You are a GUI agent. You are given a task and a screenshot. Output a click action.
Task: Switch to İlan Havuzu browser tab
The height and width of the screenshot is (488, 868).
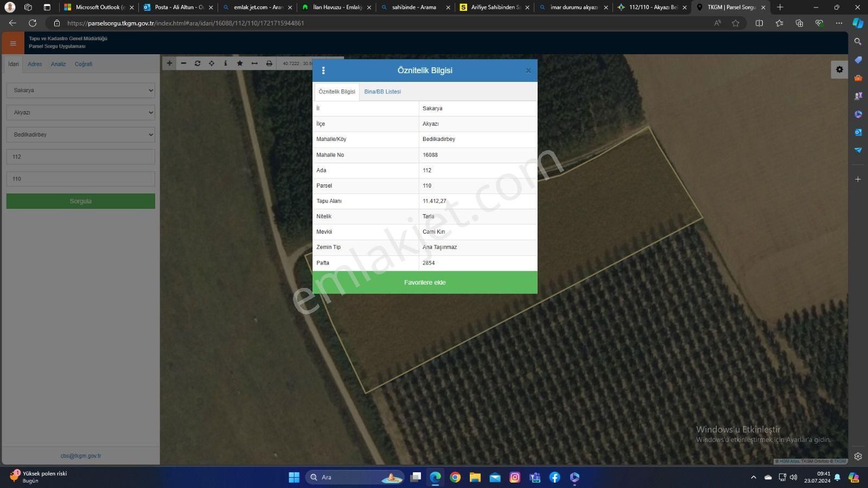click(336, 8)
